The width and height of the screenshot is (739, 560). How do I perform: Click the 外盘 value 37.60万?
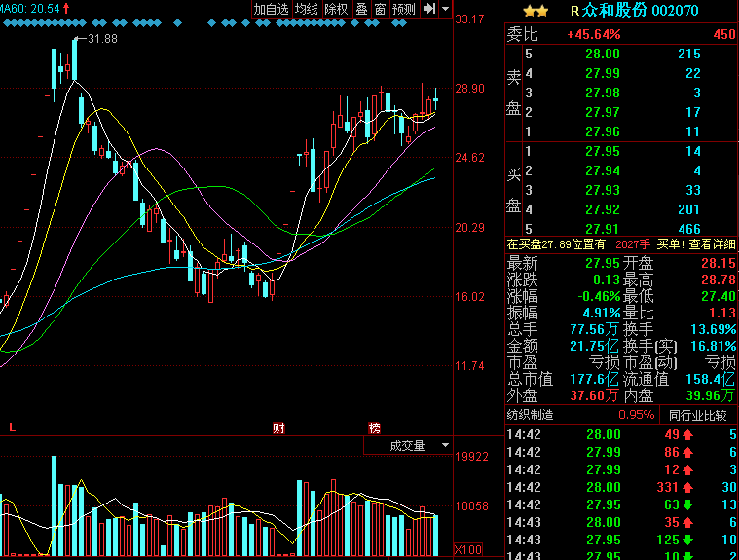(x=594, y=395)
